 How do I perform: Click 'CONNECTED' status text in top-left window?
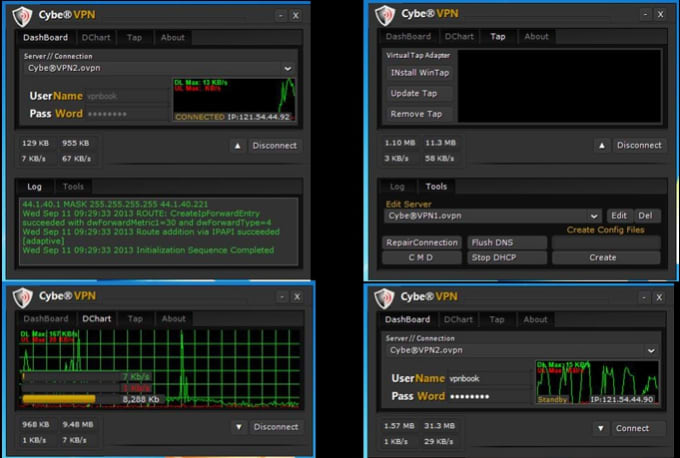(200, 117)
